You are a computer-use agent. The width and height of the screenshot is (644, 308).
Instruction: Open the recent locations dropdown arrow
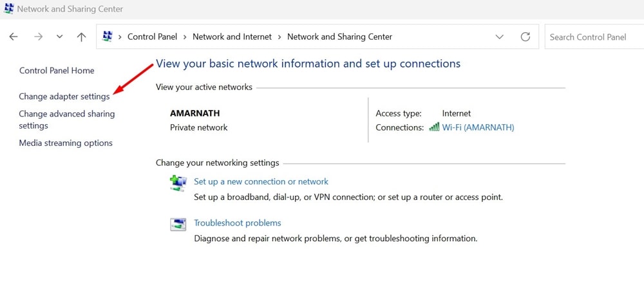pyautogui.click(x=59, y=37)
